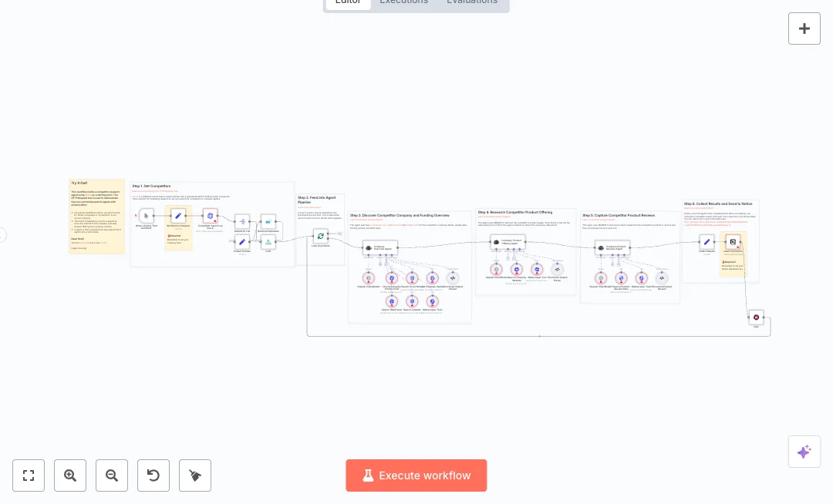The width and height of the screenshot is (833, 504).
Task: Switch to the Executions tab
Action: (x=403, y=2)
